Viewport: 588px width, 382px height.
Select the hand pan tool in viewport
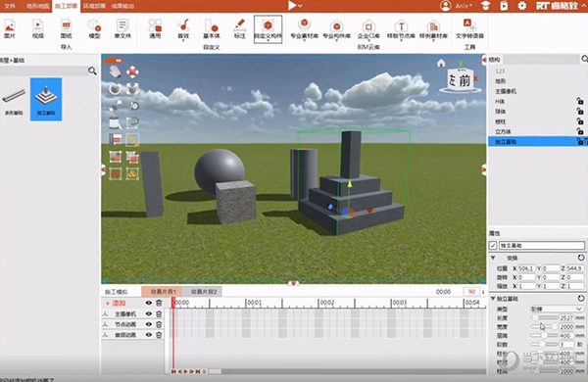tap(115, 72)
